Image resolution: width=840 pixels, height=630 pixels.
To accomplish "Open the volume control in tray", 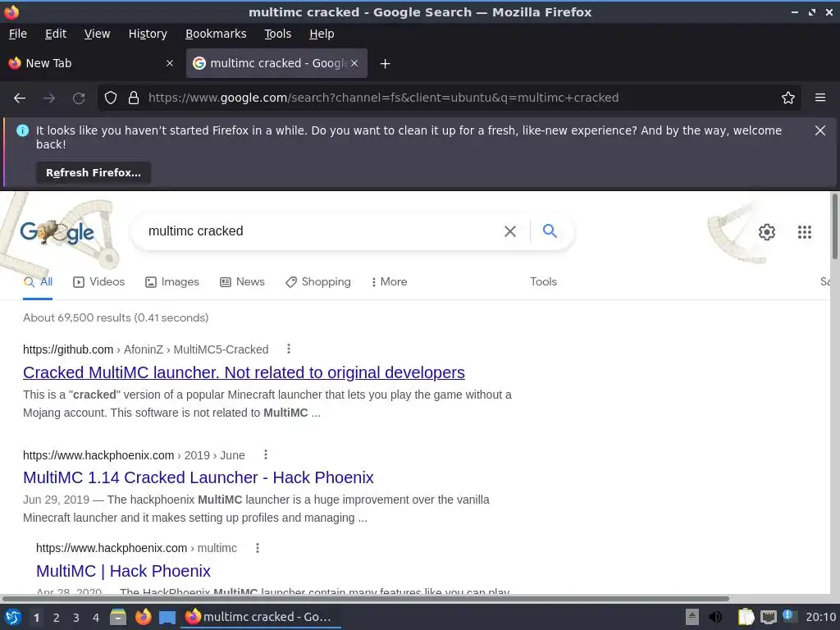I will [x=715, y=617].
